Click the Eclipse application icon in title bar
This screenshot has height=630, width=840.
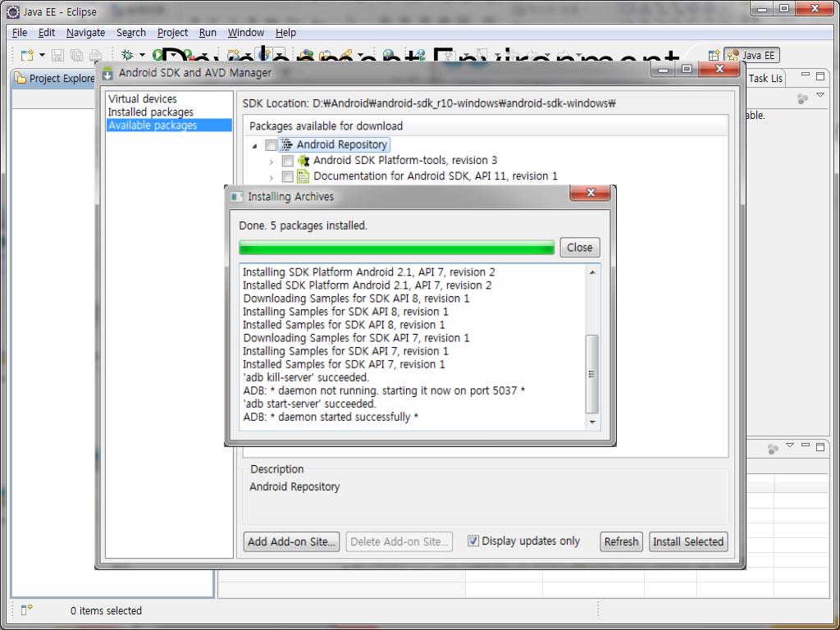click(13, 11)
